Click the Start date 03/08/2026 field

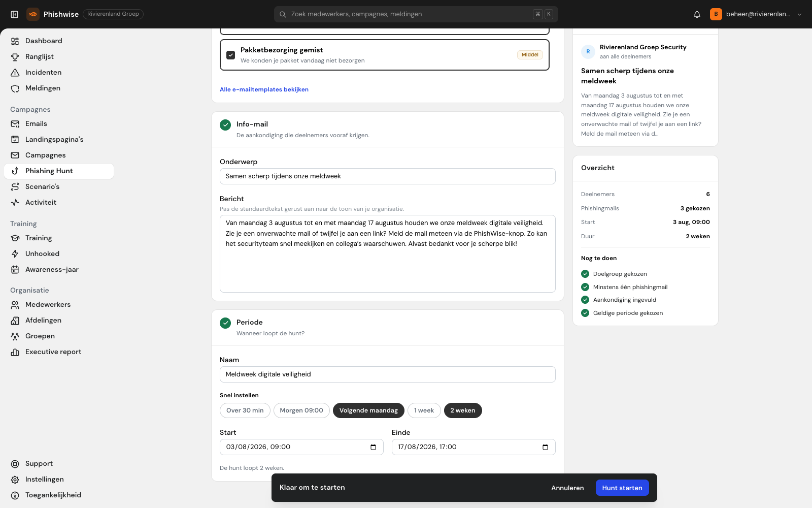coord(301,447)
